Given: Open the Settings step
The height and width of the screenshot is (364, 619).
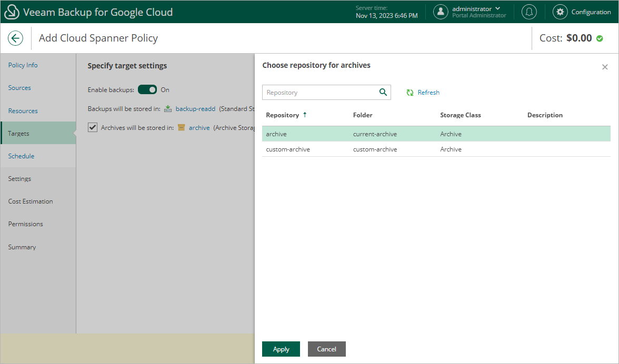Looking at the screenshot, I should [x=19, y=179].
